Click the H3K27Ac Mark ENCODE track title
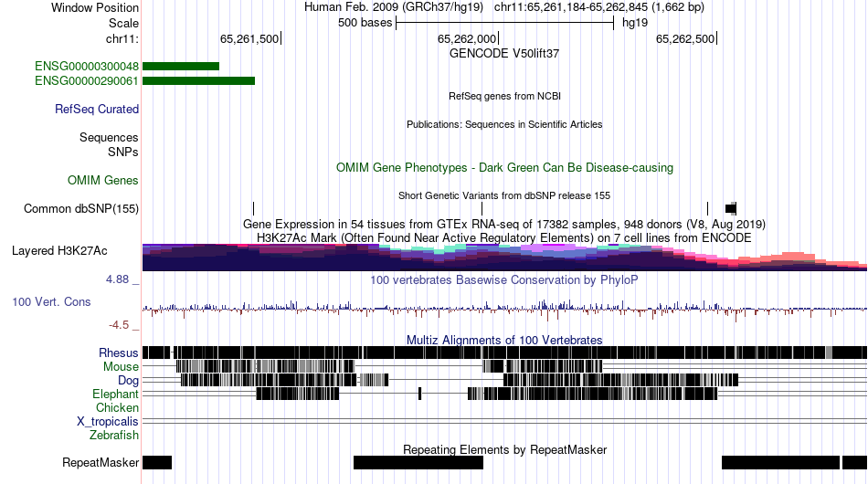Image resolution: width=868 pixels, height=484 pixels. [x=504, y=237]
